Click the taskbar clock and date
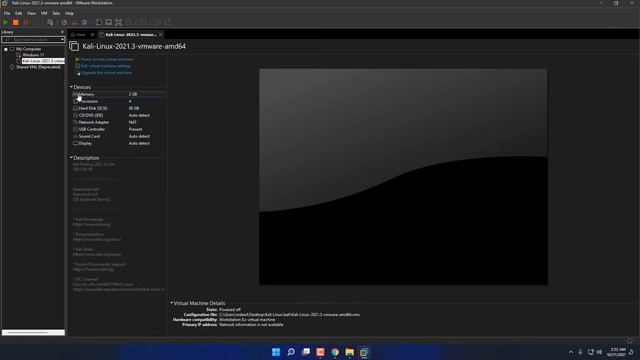The image size is (640, 360). point(616,352)
